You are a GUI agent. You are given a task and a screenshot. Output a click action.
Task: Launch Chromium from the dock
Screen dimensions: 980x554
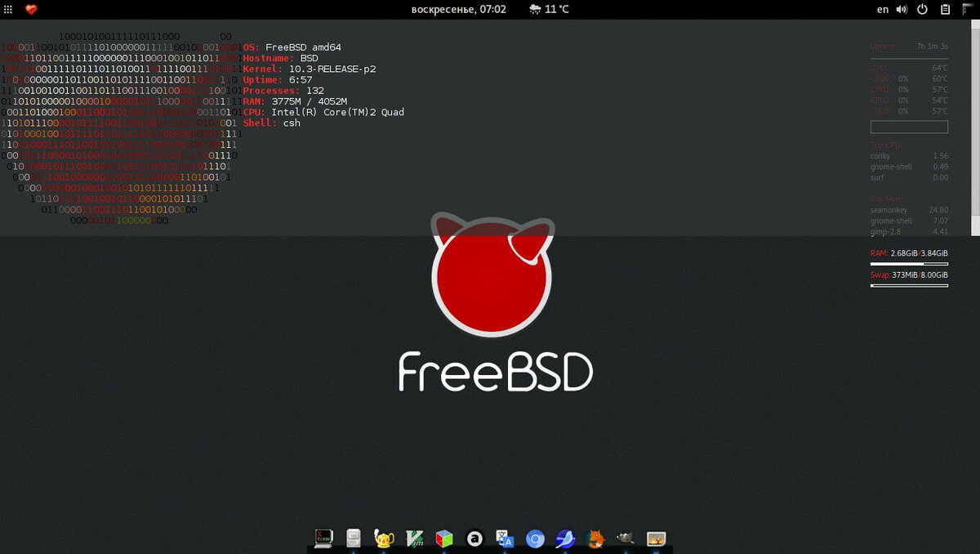[x=534, y=538]
